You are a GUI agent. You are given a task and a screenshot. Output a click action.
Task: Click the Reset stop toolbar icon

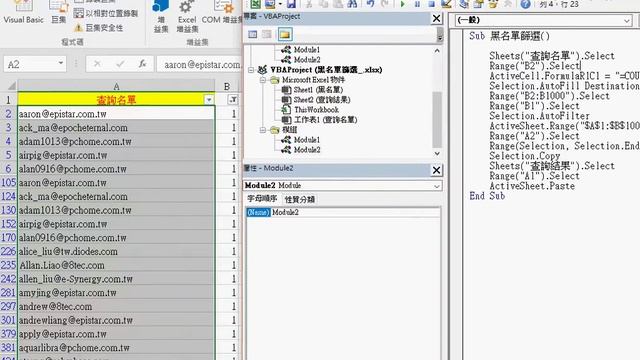pyautogui.click(x=431, y=4)
